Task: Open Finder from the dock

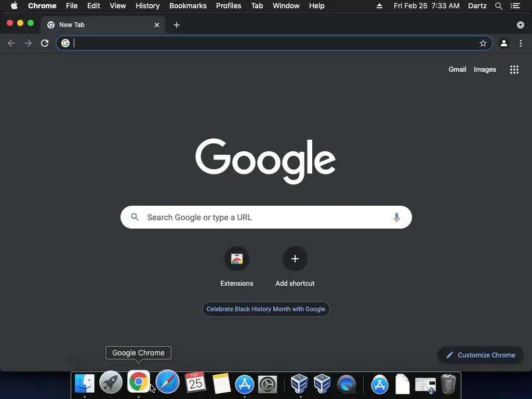Action: (x=85, y=383)
